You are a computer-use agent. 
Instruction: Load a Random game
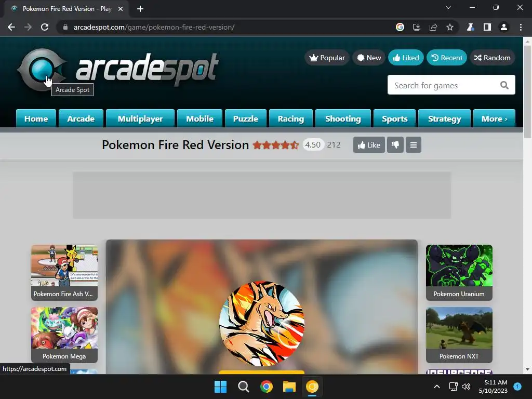click(493, 58)
